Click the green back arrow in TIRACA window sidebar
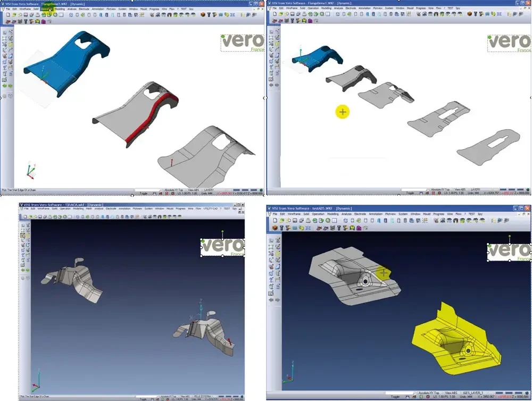 pos(23,270)
